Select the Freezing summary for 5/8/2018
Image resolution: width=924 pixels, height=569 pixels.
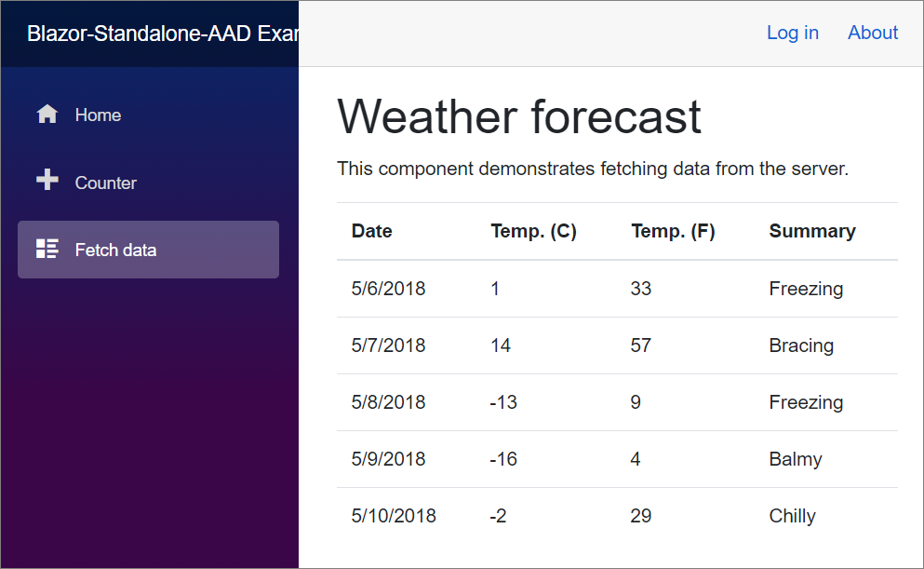806,402
